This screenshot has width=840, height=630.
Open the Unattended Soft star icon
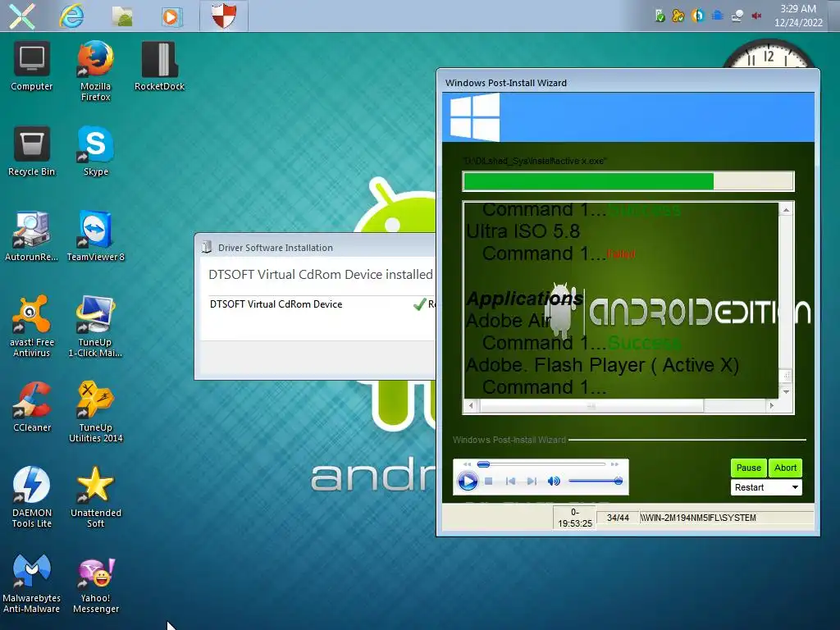(95, 496)
